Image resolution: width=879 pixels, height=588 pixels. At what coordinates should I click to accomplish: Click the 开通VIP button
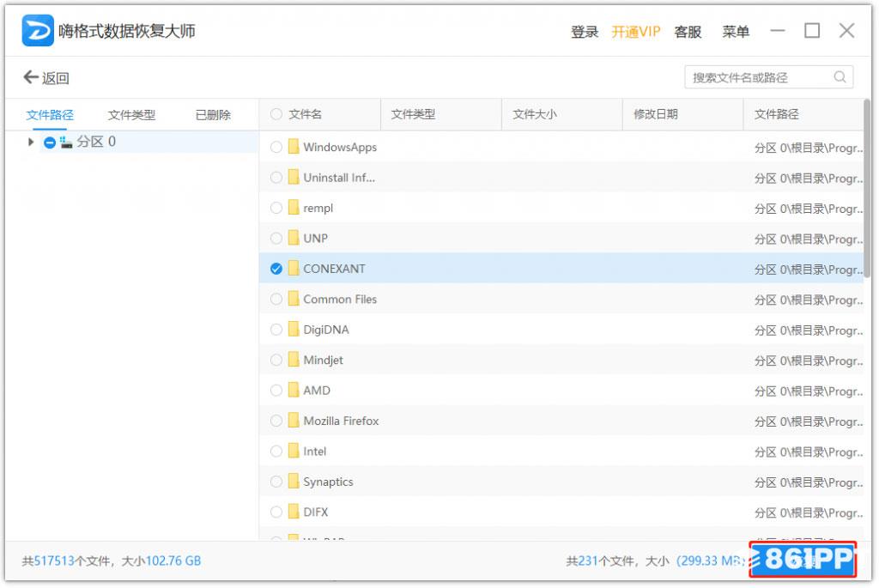click(635, 32)
